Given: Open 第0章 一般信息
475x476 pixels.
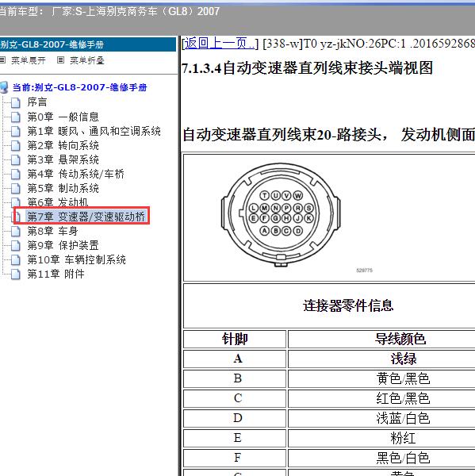Looking at the screenshot, I should [63, 117].
